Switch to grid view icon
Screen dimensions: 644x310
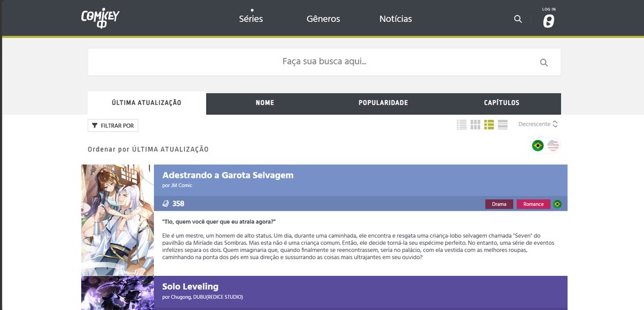pos(475,124)
